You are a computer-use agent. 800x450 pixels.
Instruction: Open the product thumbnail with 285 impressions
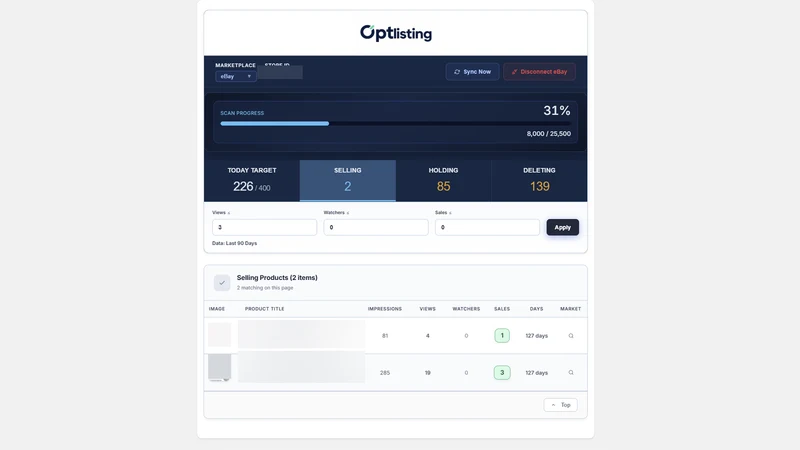point(219,368)
